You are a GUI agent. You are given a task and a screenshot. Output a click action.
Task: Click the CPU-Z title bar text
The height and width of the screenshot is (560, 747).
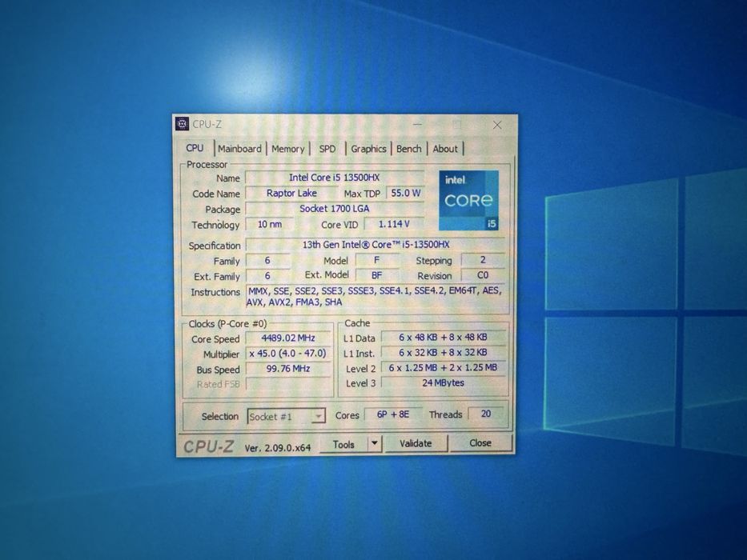[207, 124]
